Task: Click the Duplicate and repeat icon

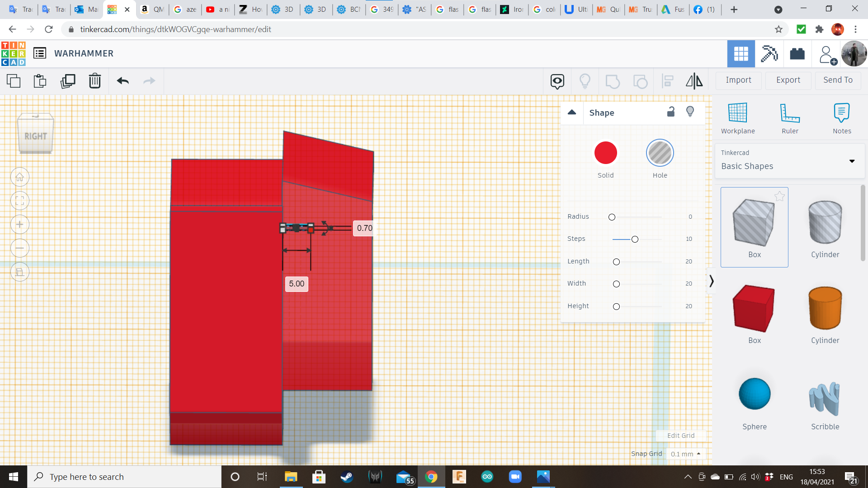Action: click(68, 81)
